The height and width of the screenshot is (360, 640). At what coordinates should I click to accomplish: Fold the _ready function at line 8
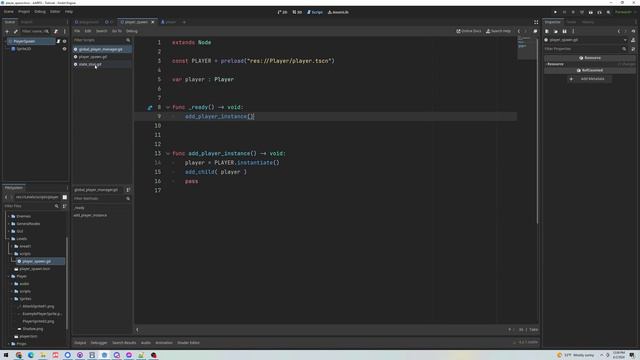click(168, 107)
